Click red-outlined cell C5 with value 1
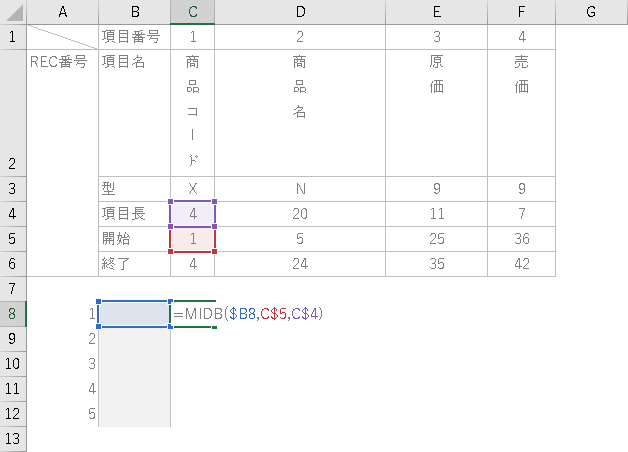 pos(193,239)
